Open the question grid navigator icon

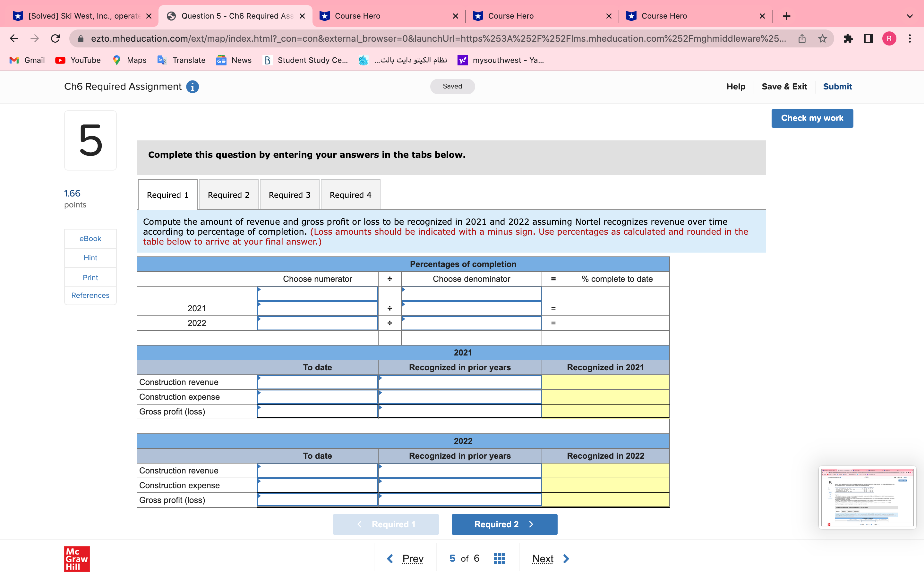(x=500, y=558)
